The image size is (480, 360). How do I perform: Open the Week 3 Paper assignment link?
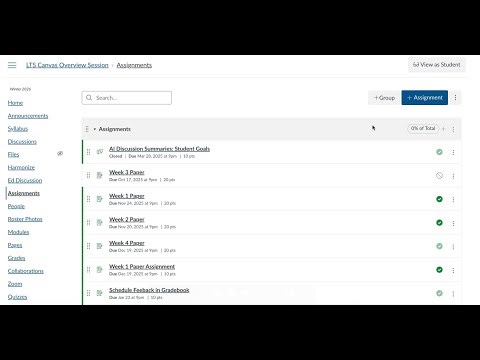click(127, 172)
